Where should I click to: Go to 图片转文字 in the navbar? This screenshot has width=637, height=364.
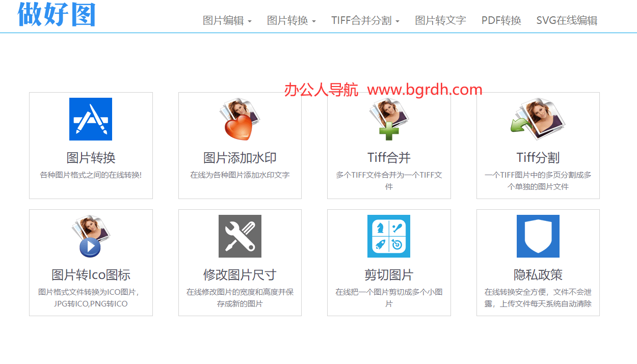[440, 20]
